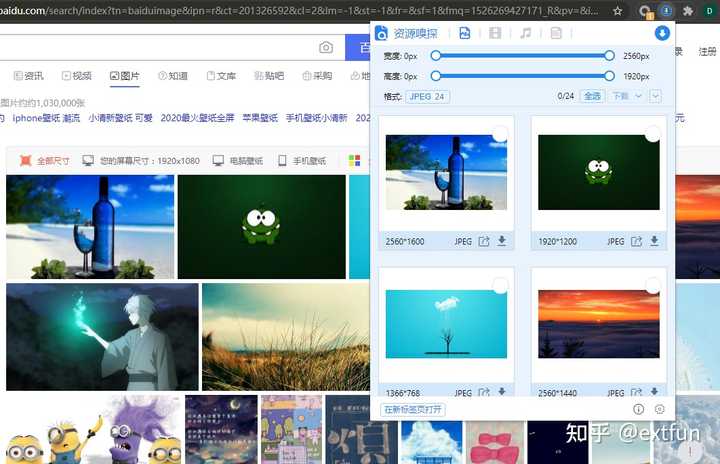Image resolution: width=720 pixels, height=464 pixels.
Task: Select the green monster image checkbox in panel
Action: click(x=652, y=135)
